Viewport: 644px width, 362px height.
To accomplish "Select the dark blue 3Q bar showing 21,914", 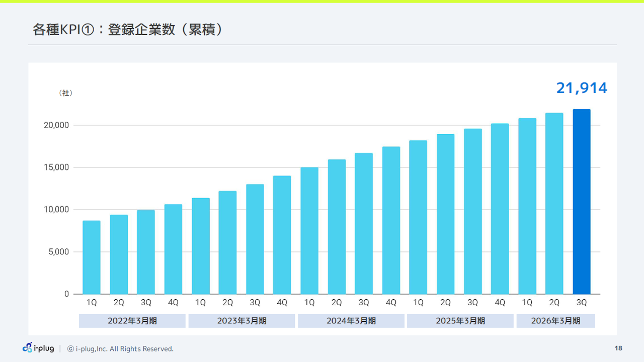I will click(x=581, y=201).
